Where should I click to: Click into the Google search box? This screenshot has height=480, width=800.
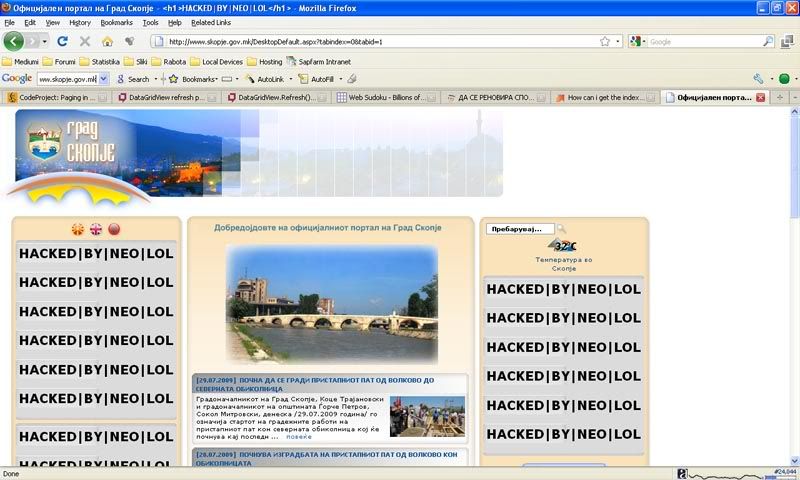pyautogui.click(x=705, y=42)
